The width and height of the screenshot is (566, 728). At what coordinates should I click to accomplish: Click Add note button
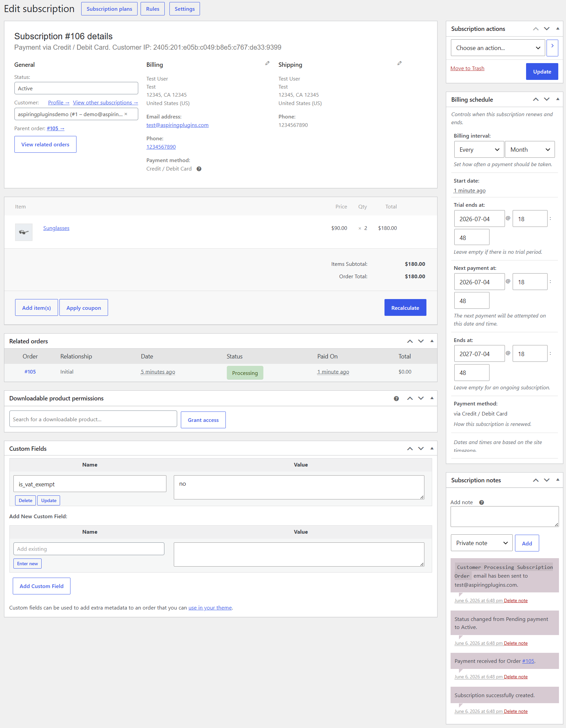527,543
